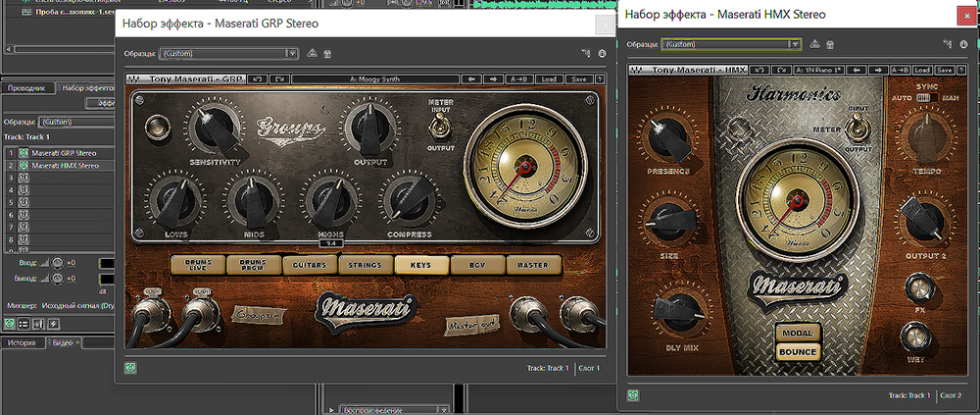Save preset icon in Maserati GRP window
The image size is (980, 415).
pyautogui.click(x=313, y=53)
